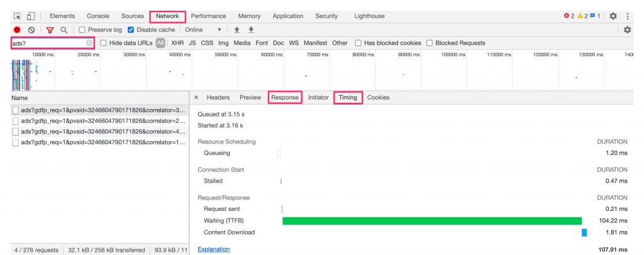Show the request Headers tab
The image size is (644, 255).
[x=218, y=98]
